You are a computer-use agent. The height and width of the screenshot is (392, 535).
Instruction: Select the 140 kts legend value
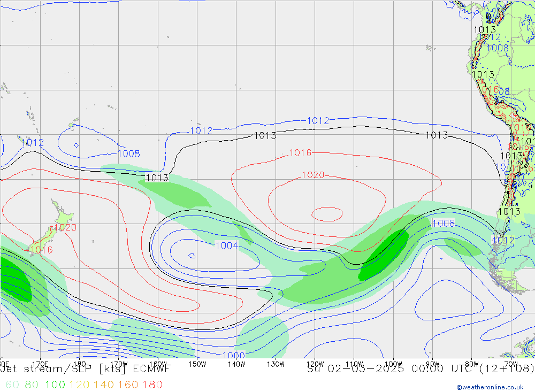point(104,385)
